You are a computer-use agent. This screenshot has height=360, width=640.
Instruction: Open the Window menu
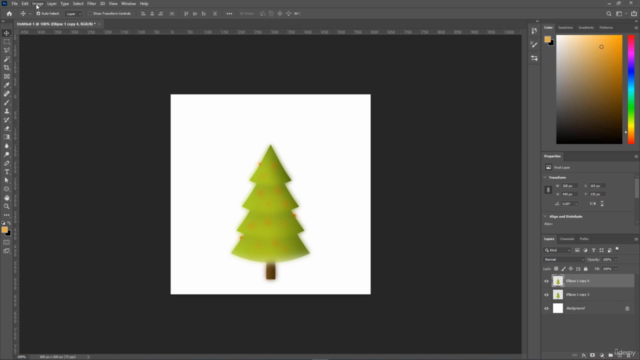click(128, 4)
